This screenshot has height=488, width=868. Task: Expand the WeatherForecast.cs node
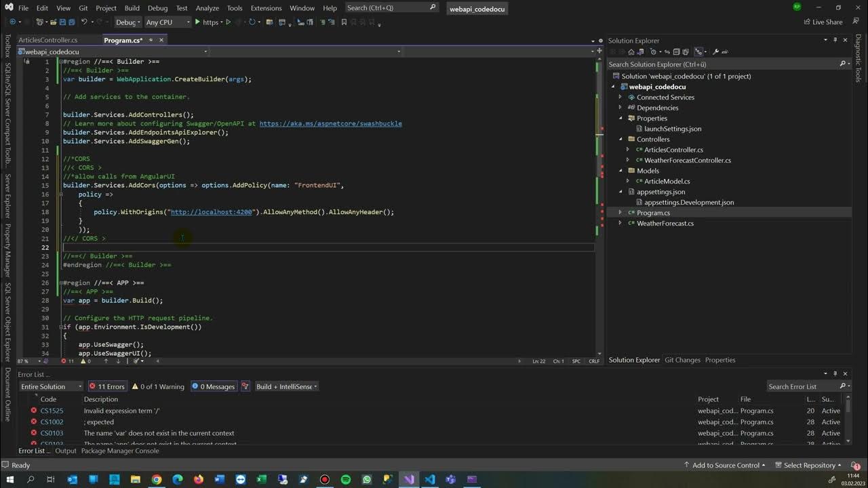[620, 223]
